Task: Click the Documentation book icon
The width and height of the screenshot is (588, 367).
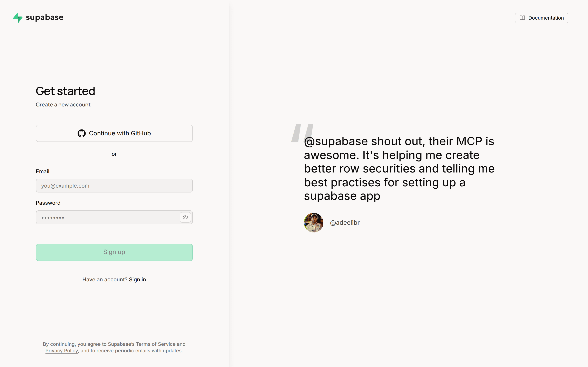Action: [x=522, y=18]
